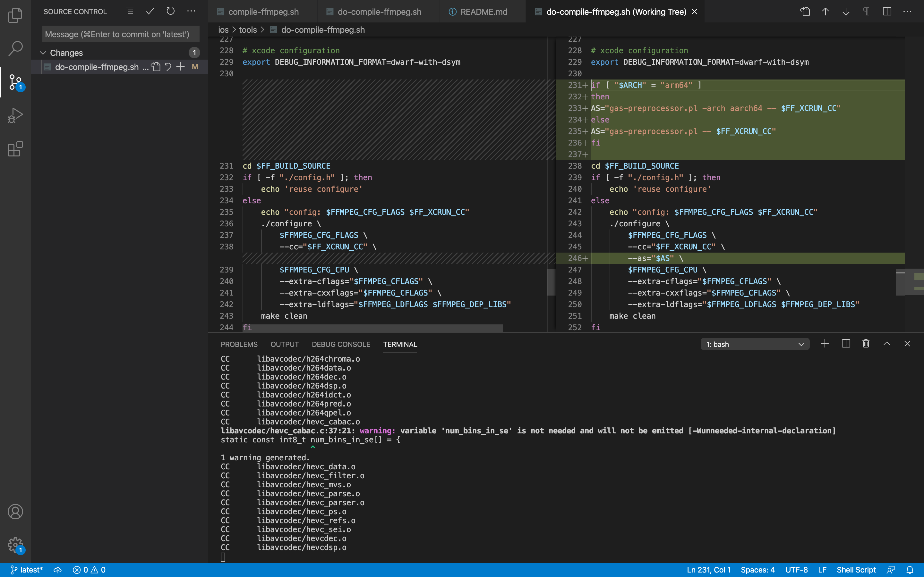Toggle whitespace trimming paragraph icon in diff editor

(866, 12)
